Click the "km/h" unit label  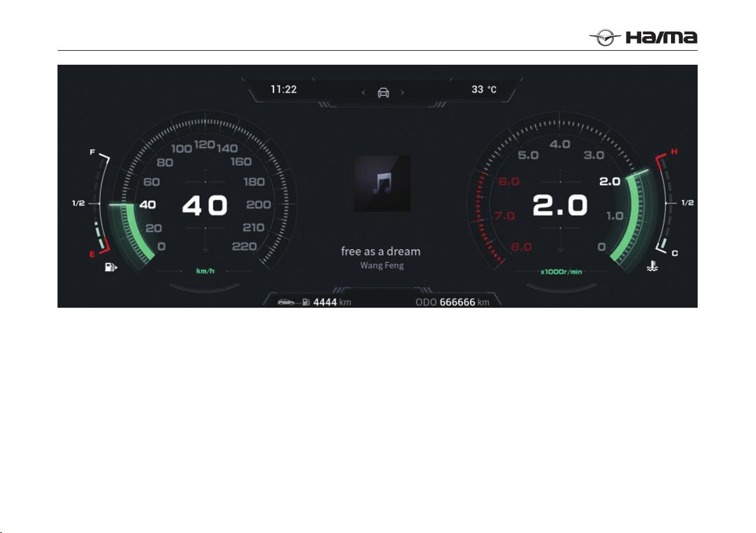point(205,271)
